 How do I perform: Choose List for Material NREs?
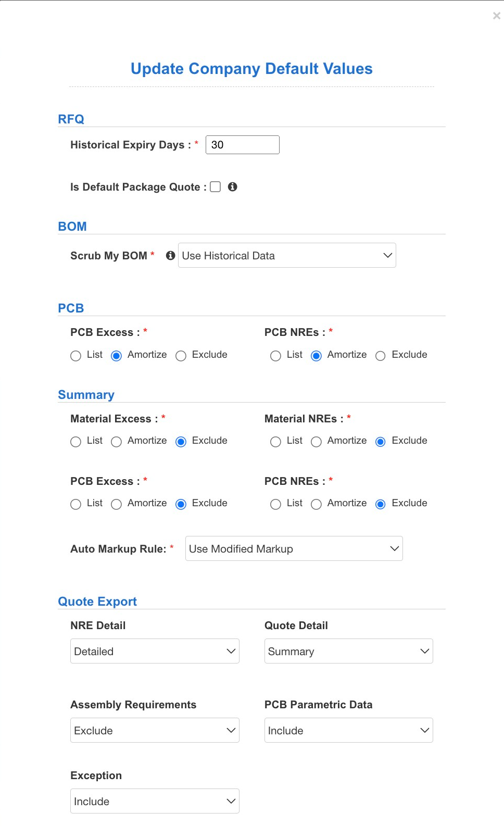tap(276, 442)
